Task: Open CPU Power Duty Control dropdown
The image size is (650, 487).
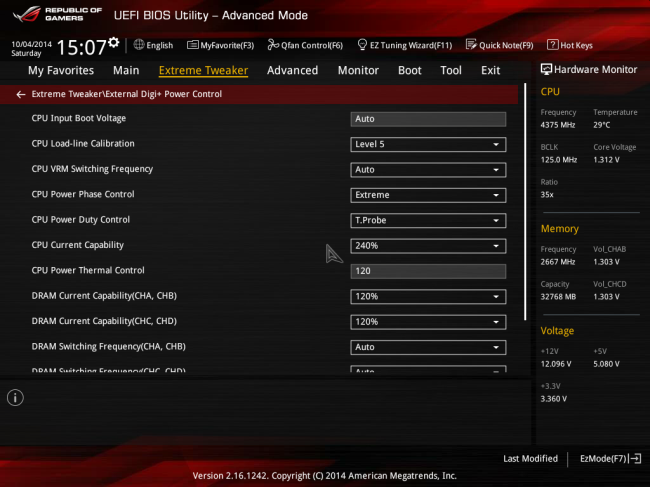Action: tap(428, 220)
